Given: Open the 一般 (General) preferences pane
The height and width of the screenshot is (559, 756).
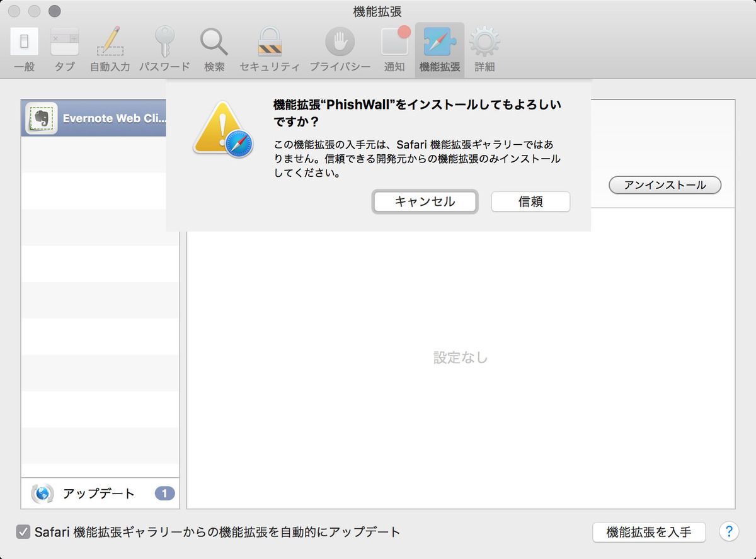Looking at the screenshot, I should coord(24,50).
